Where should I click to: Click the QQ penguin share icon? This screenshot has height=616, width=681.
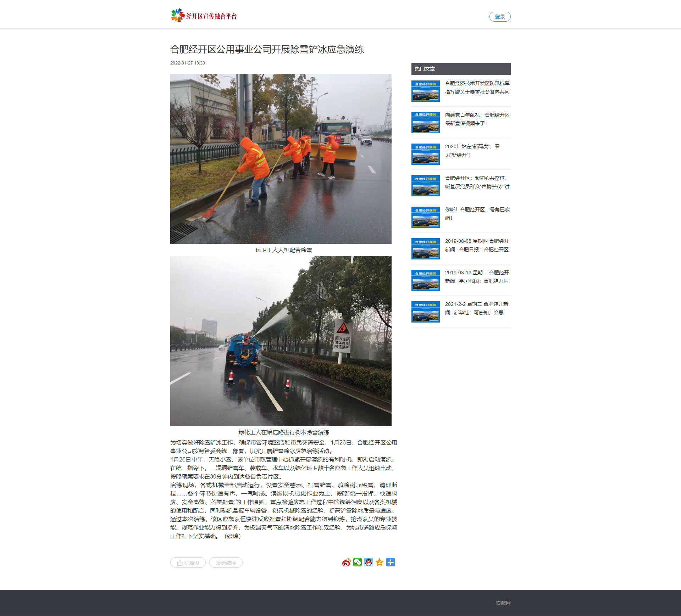coord(369,562)
